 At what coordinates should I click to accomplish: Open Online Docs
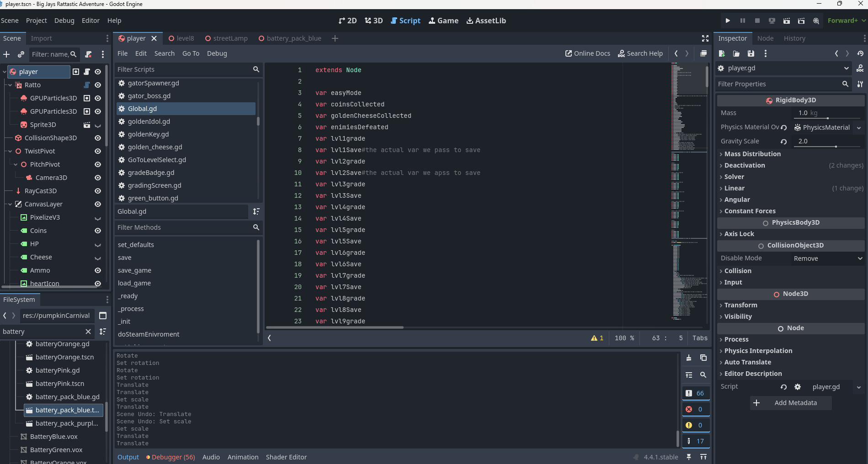coord(588,53)
